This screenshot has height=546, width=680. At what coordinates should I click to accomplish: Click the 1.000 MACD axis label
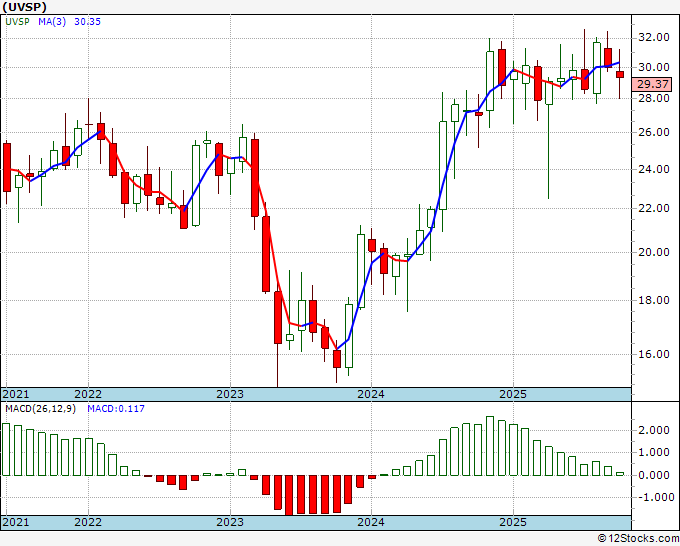[x=654, y=452]
